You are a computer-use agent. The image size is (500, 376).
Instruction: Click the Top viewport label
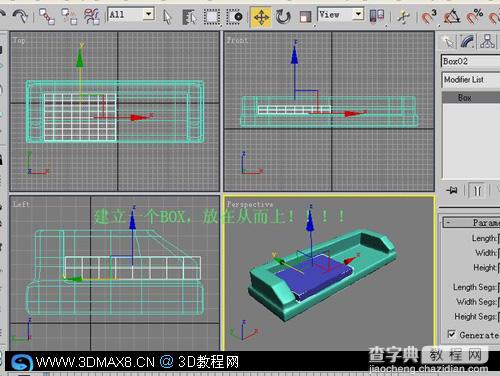point(19,40)
